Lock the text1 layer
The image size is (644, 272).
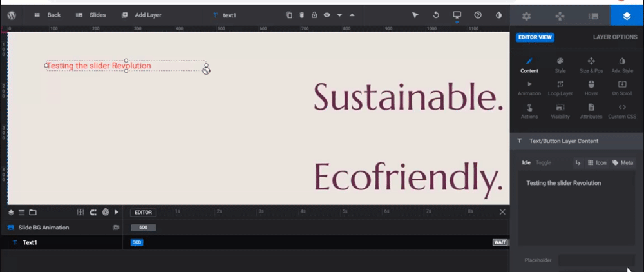(314, 15)
